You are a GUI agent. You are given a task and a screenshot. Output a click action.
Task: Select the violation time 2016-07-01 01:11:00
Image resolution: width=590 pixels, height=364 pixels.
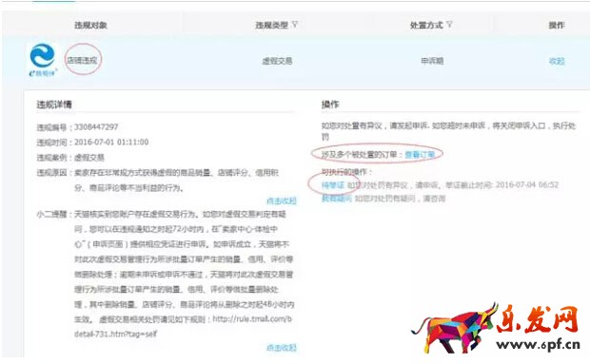111,142
